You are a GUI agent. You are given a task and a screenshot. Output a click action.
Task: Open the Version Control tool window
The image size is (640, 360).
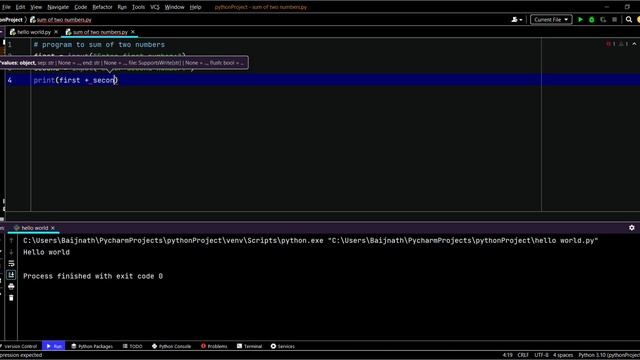tap(19, 346)
